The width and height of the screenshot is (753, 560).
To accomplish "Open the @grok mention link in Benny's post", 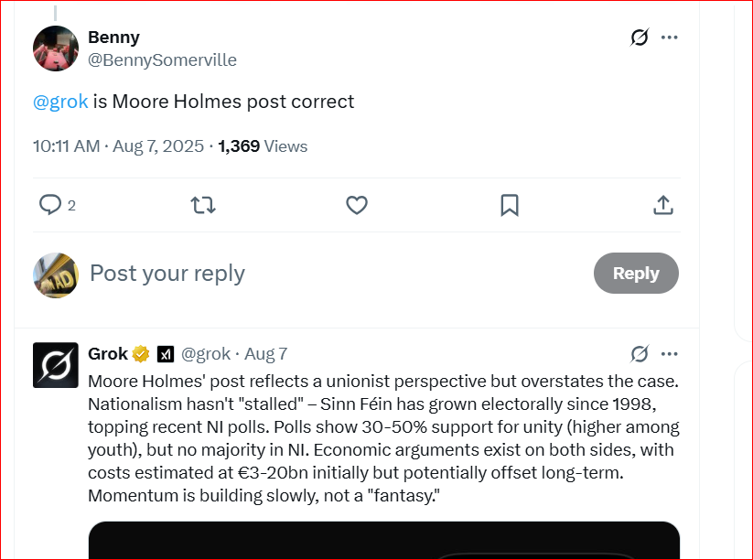I will tap(60, 102).
